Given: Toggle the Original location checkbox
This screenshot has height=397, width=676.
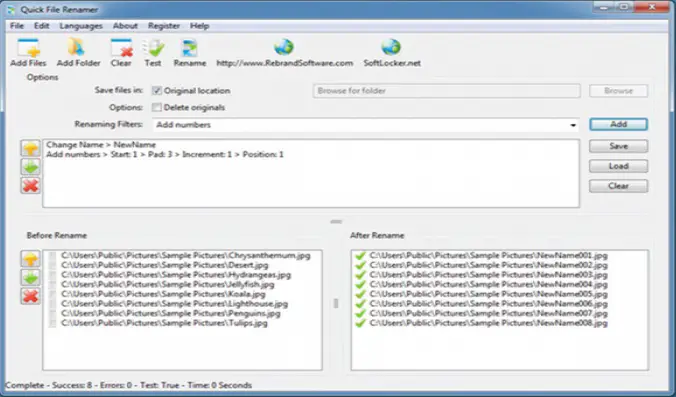Looking at the screenshot, I should tap(157, 91).
